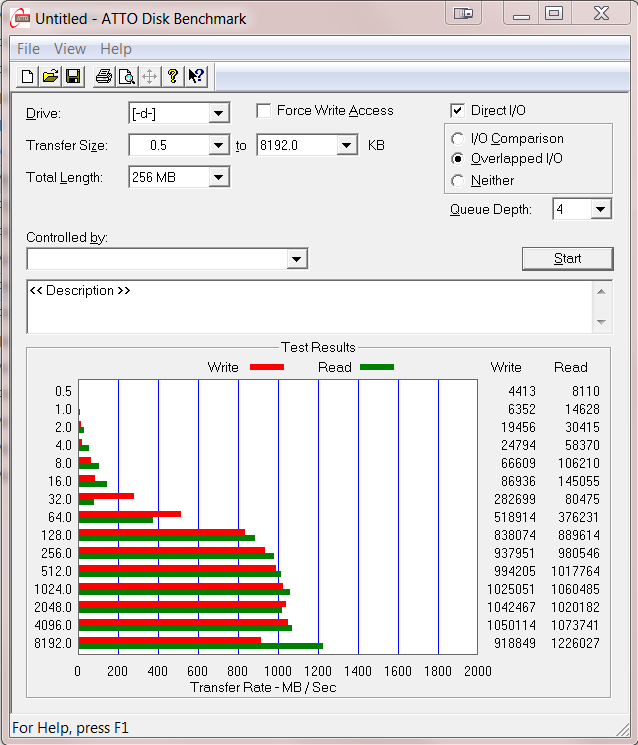
Task: Open the View menu
Action: [x=70, y=49]
